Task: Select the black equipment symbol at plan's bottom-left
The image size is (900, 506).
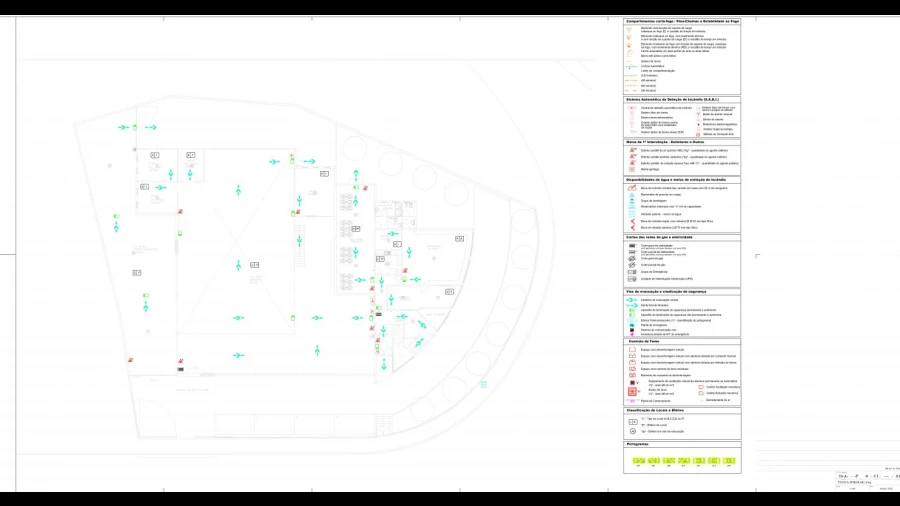Action: point(180,370)
